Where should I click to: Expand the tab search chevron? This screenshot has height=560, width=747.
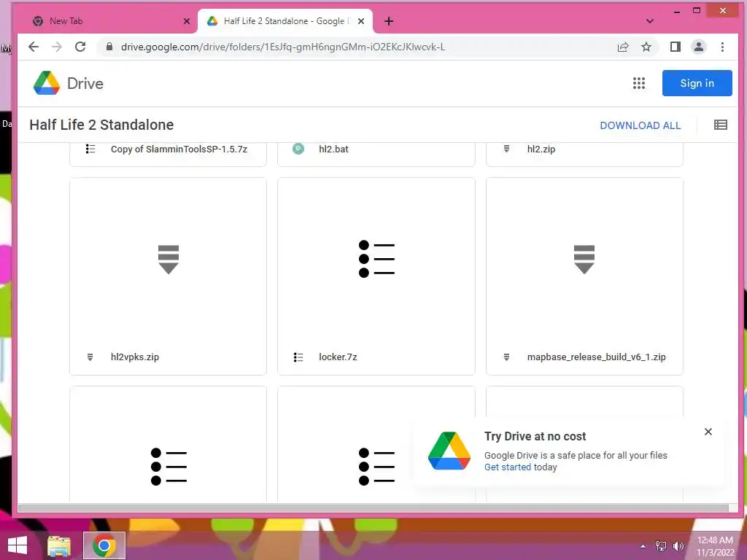pyautogui.click(x=650, y=21)
